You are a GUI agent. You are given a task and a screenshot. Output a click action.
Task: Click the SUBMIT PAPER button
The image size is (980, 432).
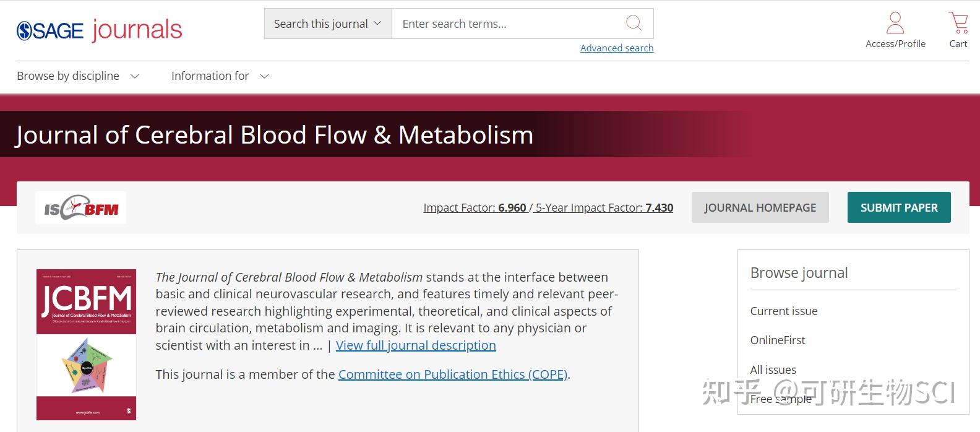click(x=898, y=208)
